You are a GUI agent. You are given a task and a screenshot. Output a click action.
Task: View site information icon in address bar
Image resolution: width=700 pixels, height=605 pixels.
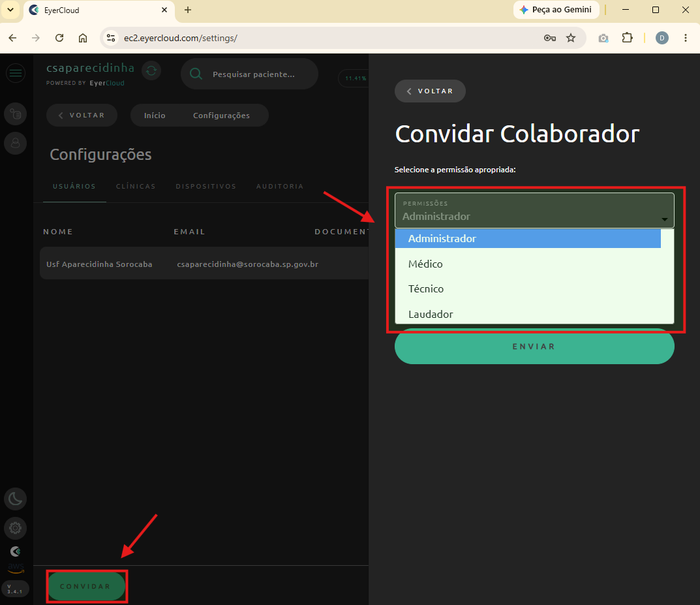pos(111,38)
